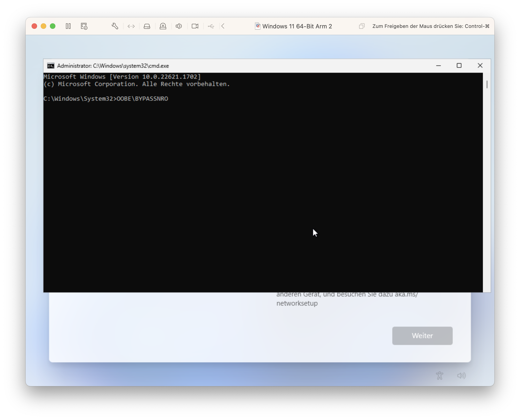Click the Administrator cmd.exe title text
This screenshot has width=520, height=420.
(113, 66)
